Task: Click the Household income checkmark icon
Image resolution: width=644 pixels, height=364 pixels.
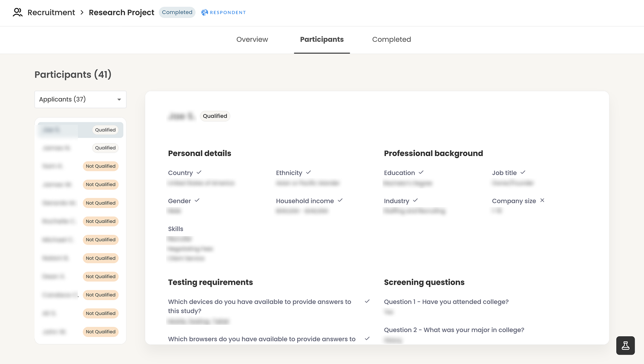Action: [340, 200]
